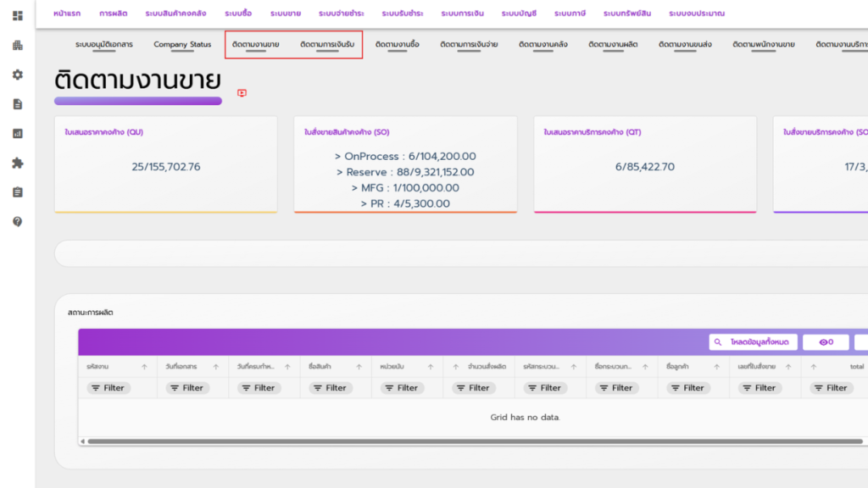Open ระบบการเงิน menu

tap(462, 14)
